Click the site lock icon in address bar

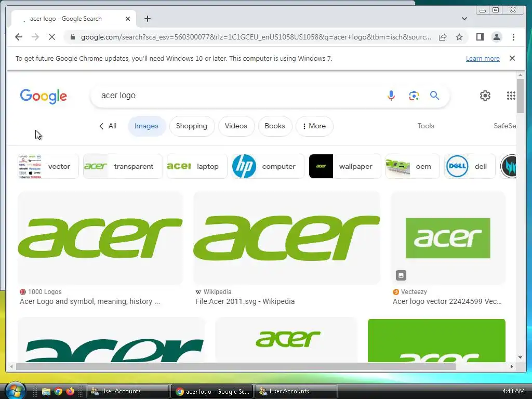coord(72,37)
